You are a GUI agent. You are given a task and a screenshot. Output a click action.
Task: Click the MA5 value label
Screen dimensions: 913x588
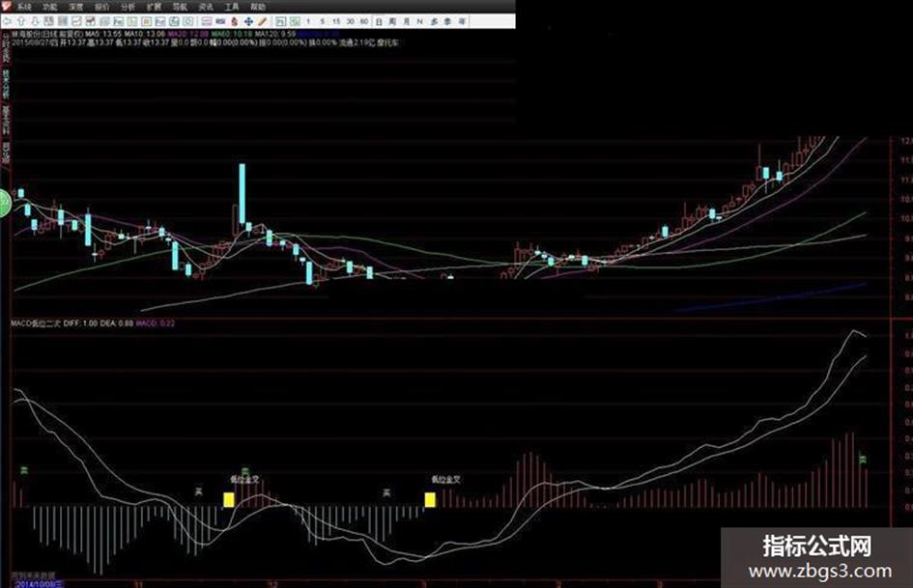click(103, 34)
